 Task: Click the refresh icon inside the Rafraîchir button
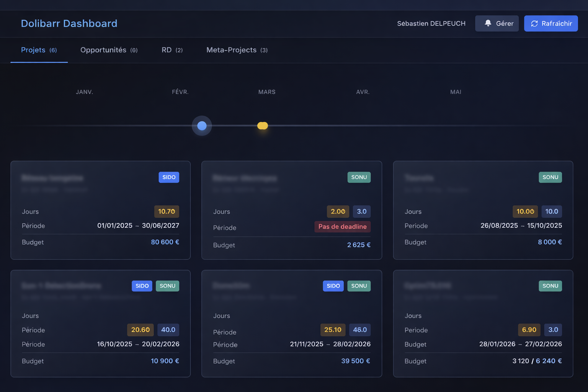click(534, 23)
